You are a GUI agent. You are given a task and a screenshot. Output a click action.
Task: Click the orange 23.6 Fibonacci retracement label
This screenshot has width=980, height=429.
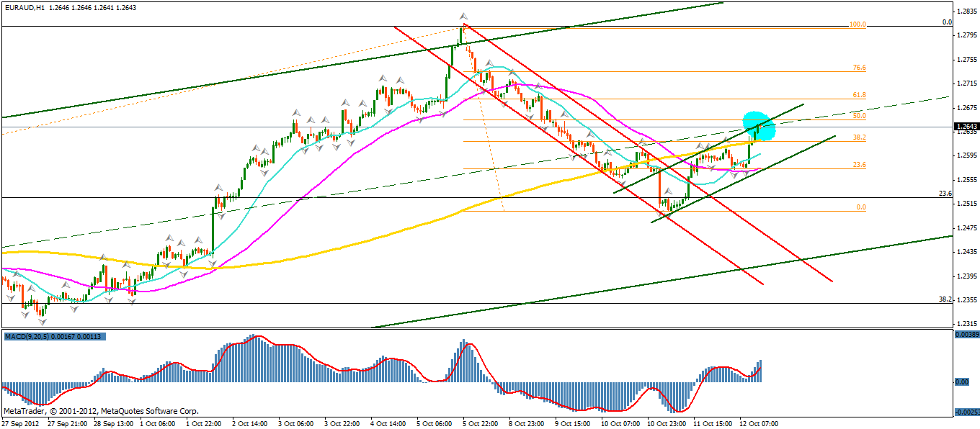pos(859,165)
